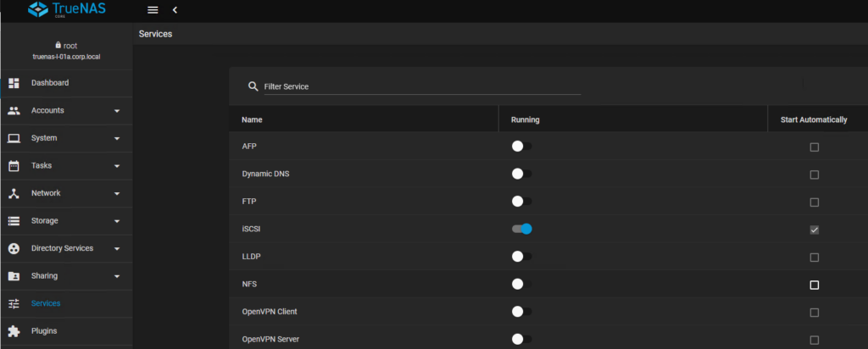Open the System menu item
868x349 pixels.
44,138
